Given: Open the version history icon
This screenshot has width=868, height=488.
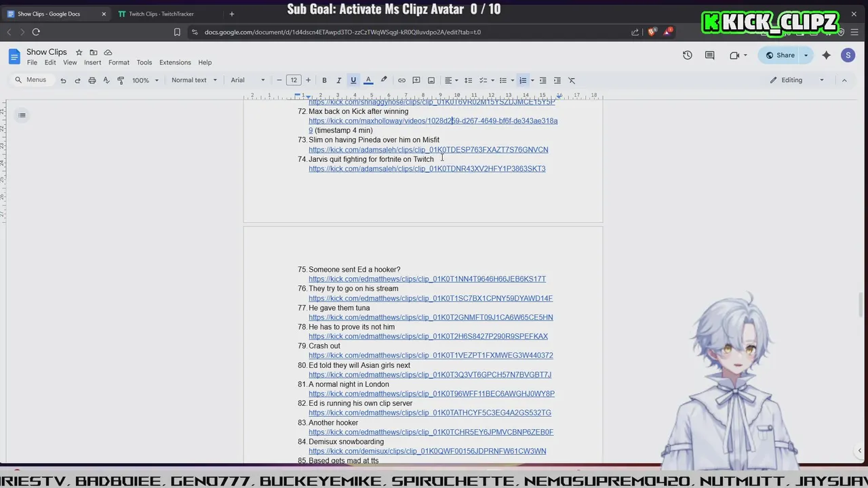Looking at the screenshot, I should tap(688, 56).
